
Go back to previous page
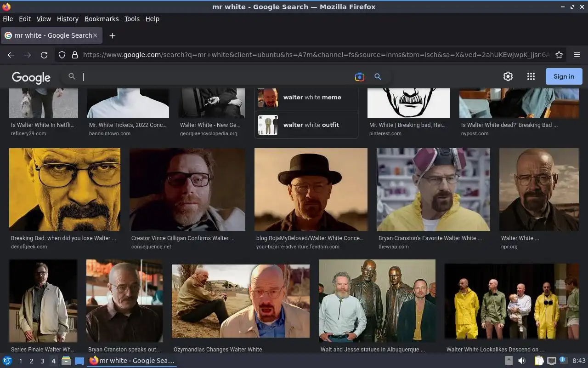click(x=11, y=55)
